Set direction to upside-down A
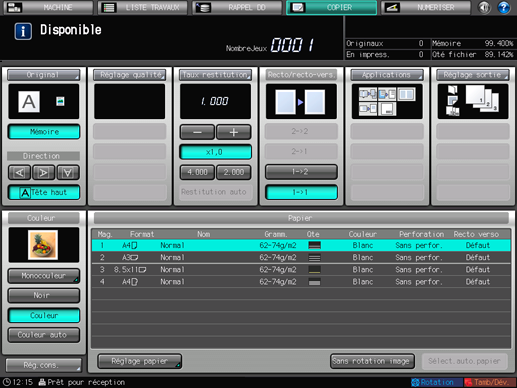This screenshot has height=388, width=517. [68, 172]
